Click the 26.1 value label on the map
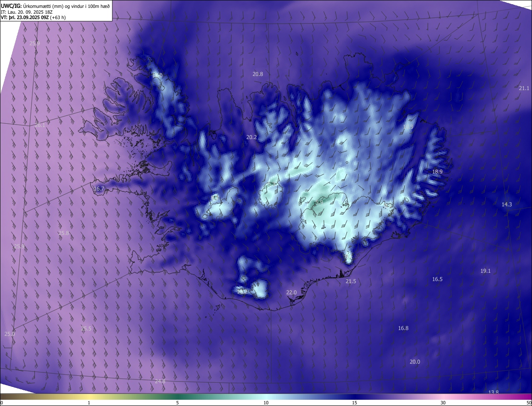 pyautogui.click(x=40, y=125)
